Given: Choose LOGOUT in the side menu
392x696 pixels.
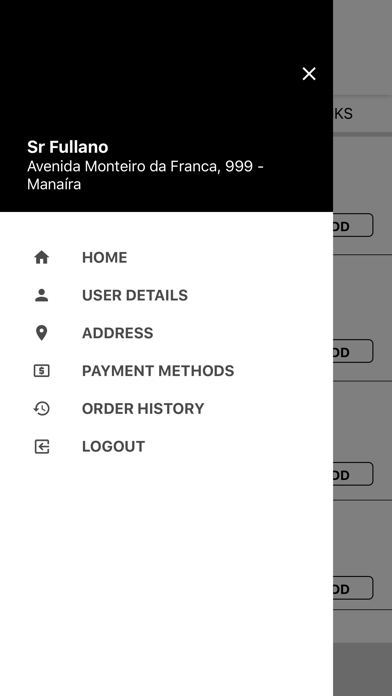Looking at the screenshot, I should point(114,446).
